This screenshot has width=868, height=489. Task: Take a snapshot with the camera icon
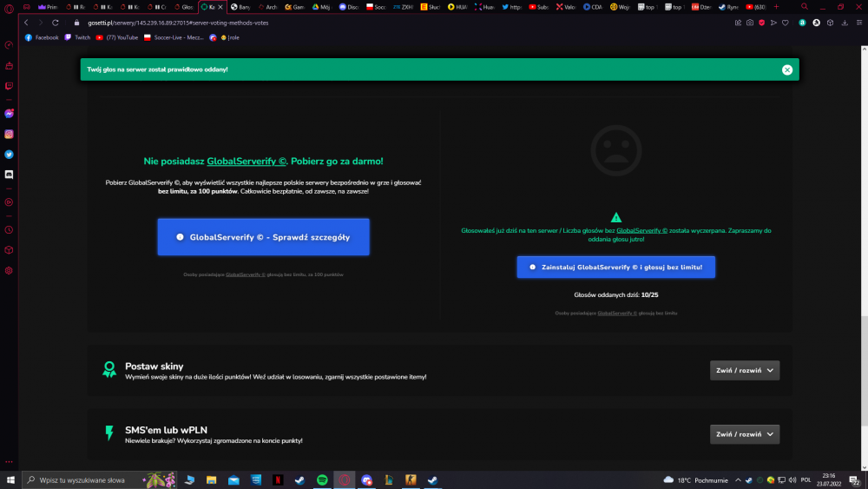coord(750,23)
